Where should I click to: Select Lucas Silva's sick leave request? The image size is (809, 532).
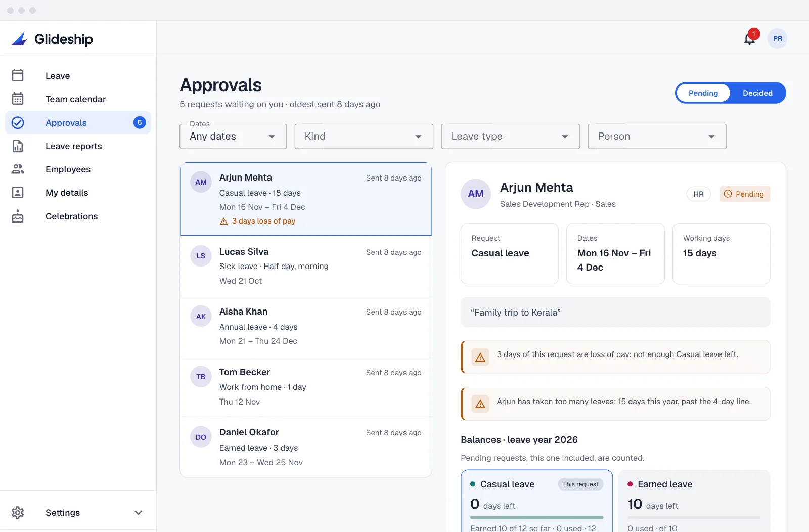(306, 266)
